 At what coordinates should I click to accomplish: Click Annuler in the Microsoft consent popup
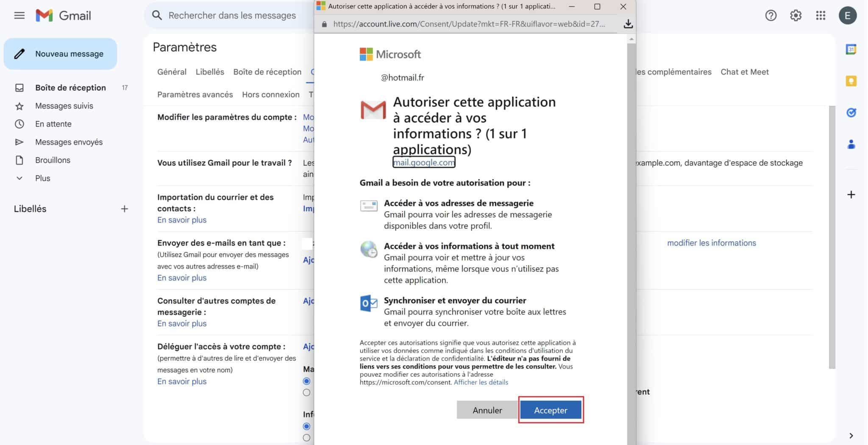(487, 410)
